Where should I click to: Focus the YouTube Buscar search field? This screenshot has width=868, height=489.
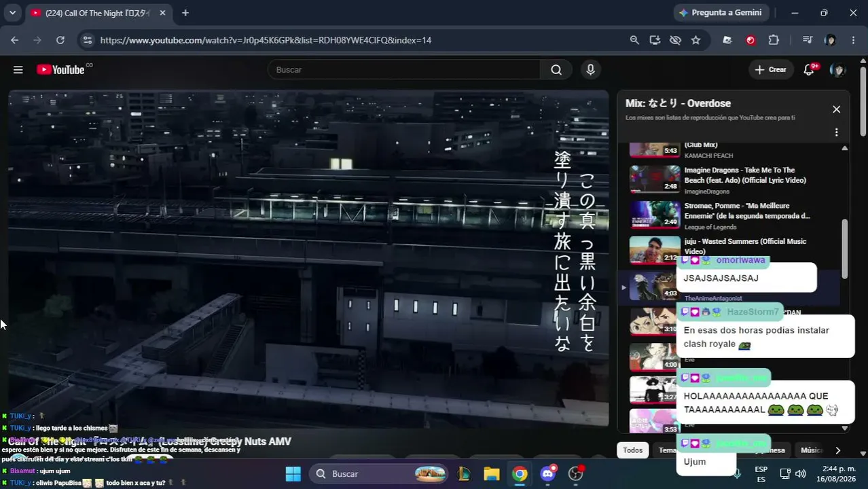pyautogui.click(x=404, y=69)
